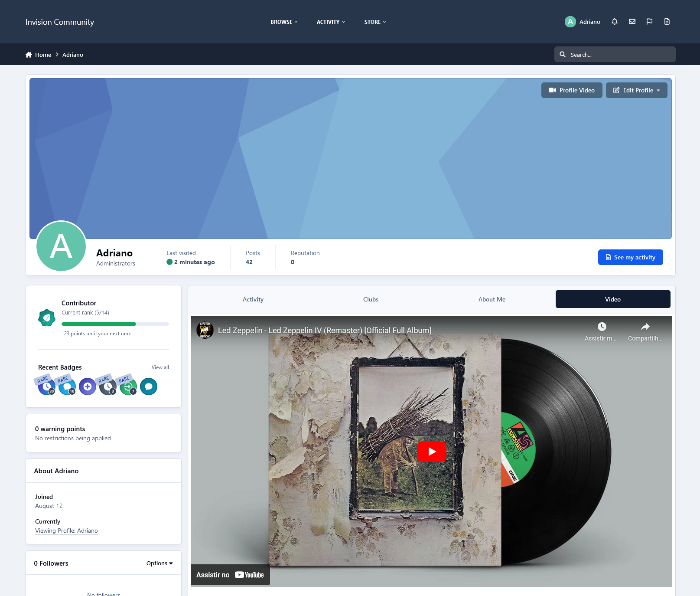The width and height of the screenshot is (700, 596).
Task: Follow the Viewing Profile: Adriano link
Action: [66, 531]
